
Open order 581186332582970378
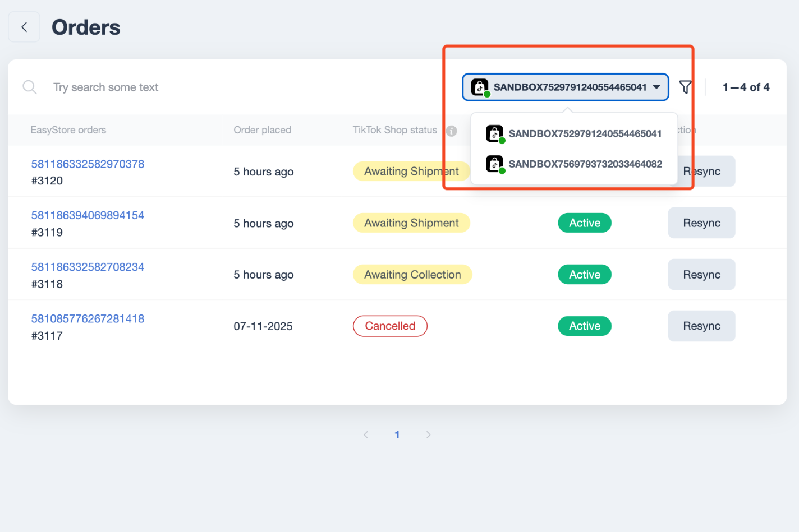pyautogui.click(x=88, y=164)
